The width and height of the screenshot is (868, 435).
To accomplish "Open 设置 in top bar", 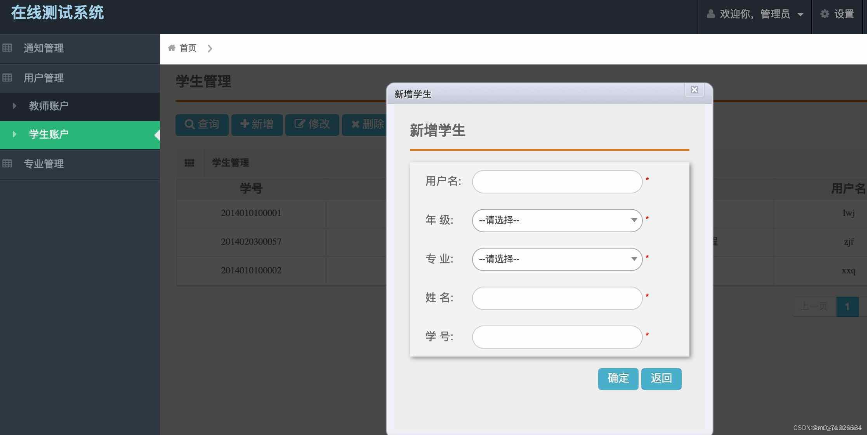I will [x=837, y=14].
